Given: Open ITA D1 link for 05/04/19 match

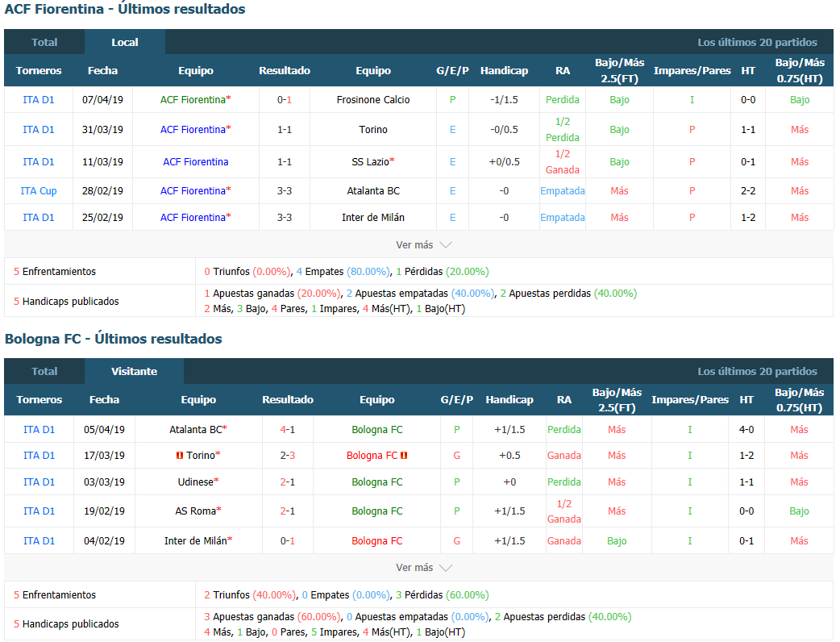Looking at the screenshot, I should tap(40, 430).
